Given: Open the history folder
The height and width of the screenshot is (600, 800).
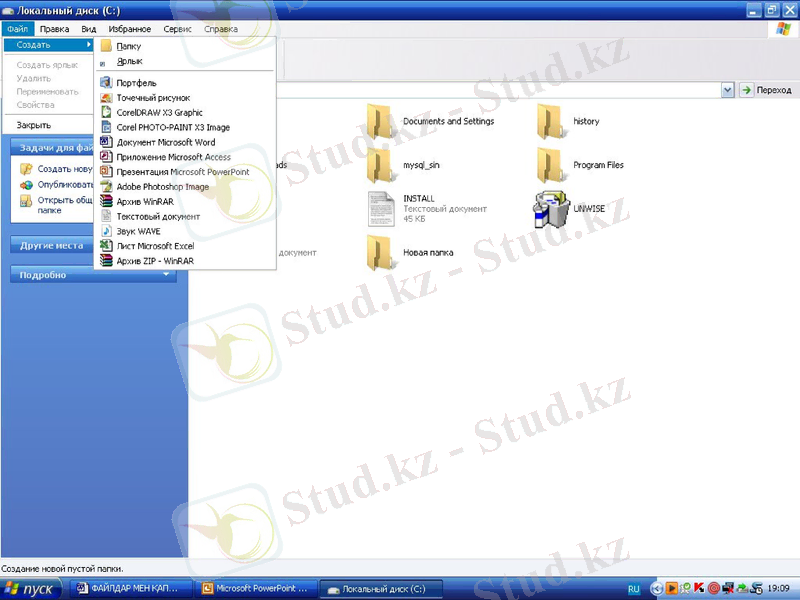Looking at the screenshot, I should pyautogui.click(x=550, y=121).
